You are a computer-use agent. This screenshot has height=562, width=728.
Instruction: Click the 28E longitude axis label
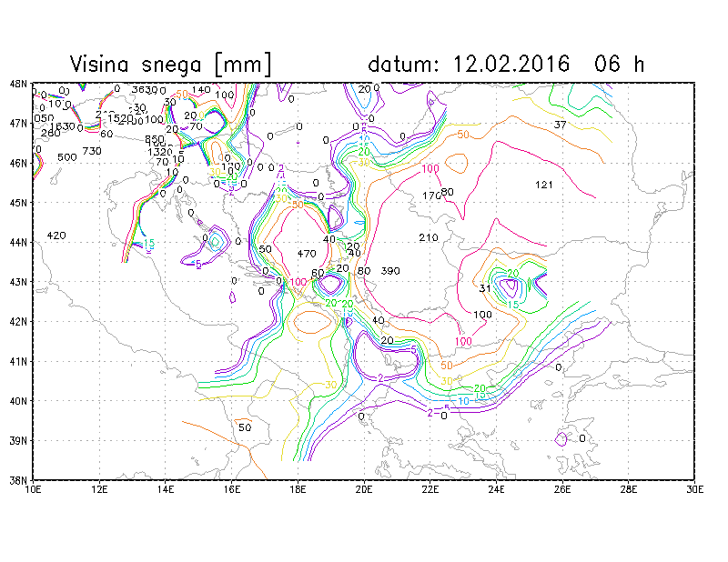click(628, 489)
